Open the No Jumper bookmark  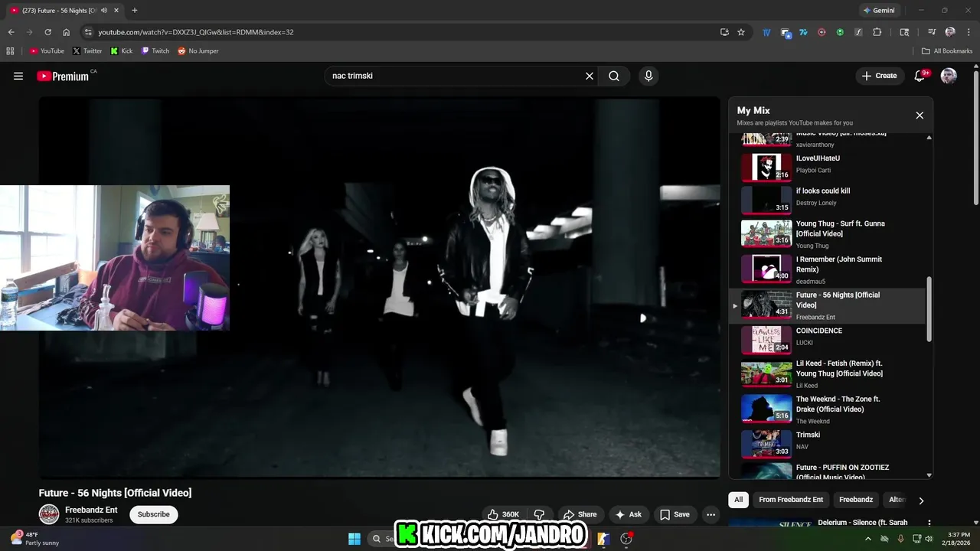point(198,51)
